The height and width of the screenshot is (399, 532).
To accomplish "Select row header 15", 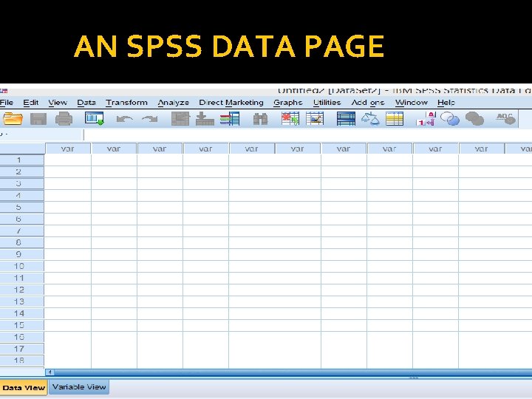I will 22,325.
